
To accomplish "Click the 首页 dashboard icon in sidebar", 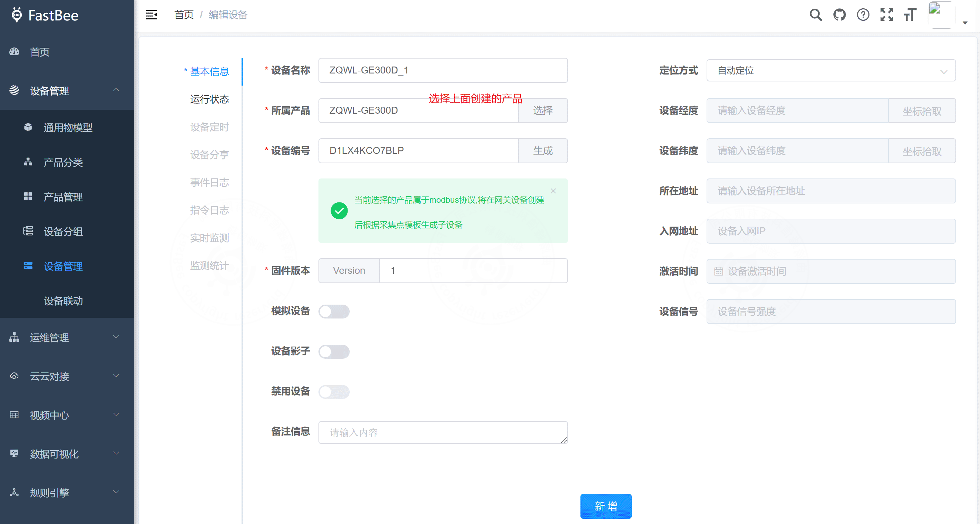I will pyautogui.click(x=15, y=52).
